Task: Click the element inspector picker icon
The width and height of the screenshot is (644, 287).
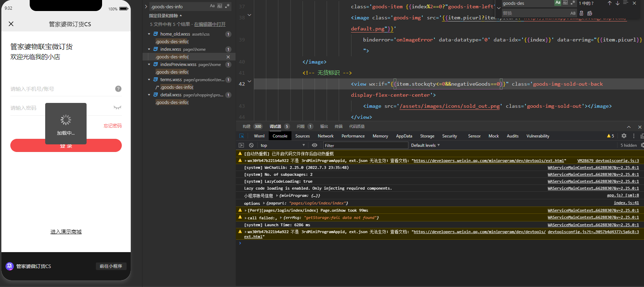Action: (241, 136)
